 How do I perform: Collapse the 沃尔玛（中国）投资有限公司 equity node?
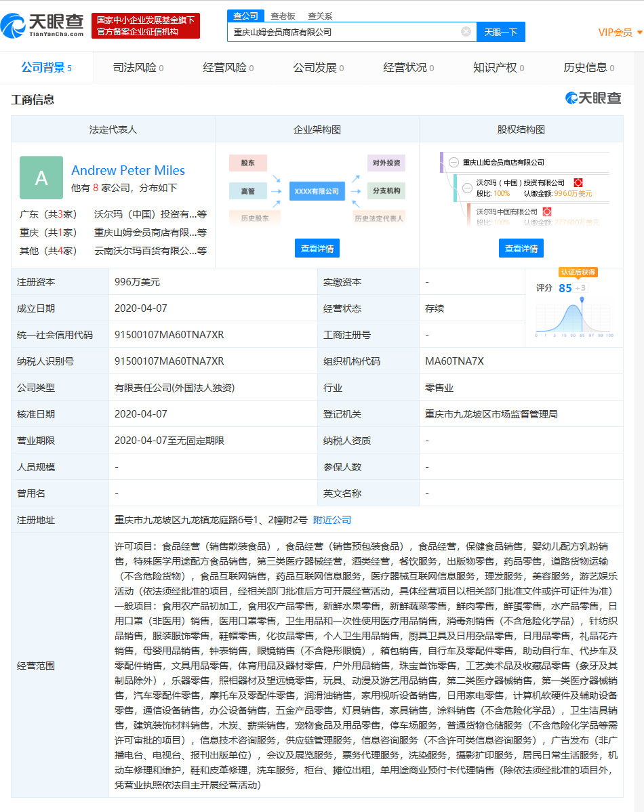(467, 188)
